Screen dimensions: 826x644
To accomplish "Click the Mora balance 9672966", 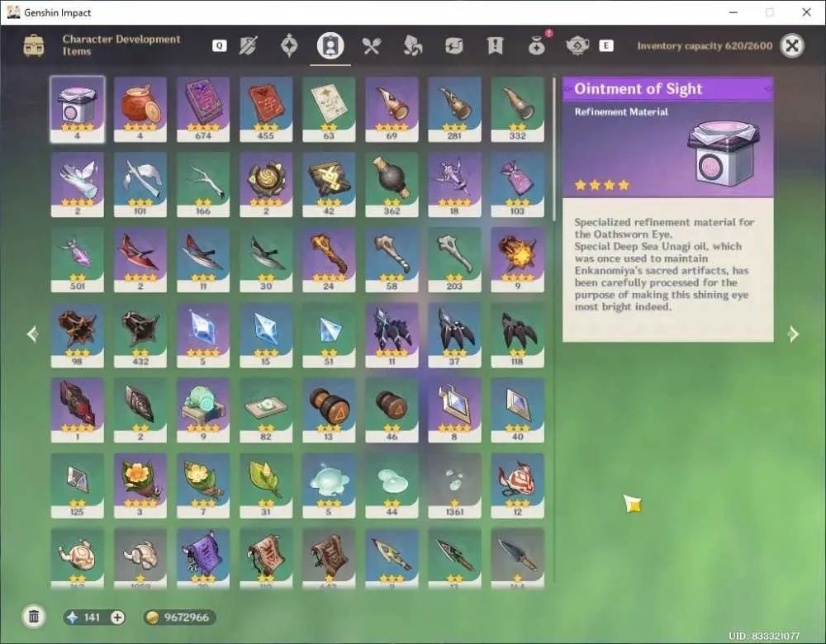I will click(179, 617).
